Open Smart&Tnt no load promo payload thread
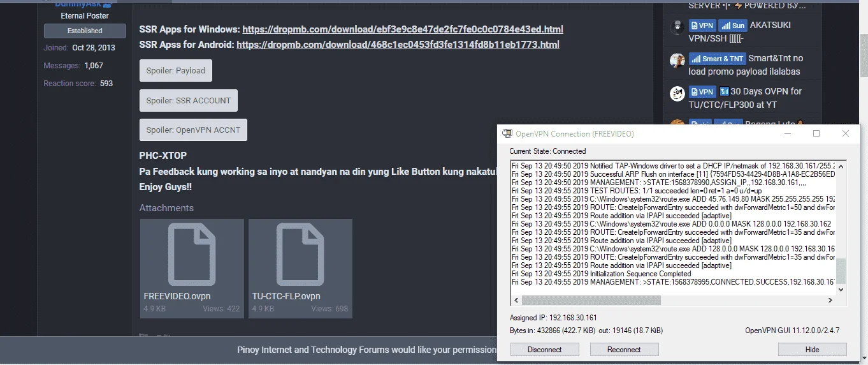This screenshot has height=365, width=868. tap(746, 65)
